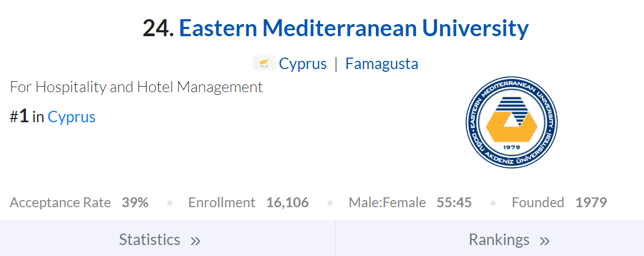
Task: Click the Enrollment label
Action: coord(221,203)
